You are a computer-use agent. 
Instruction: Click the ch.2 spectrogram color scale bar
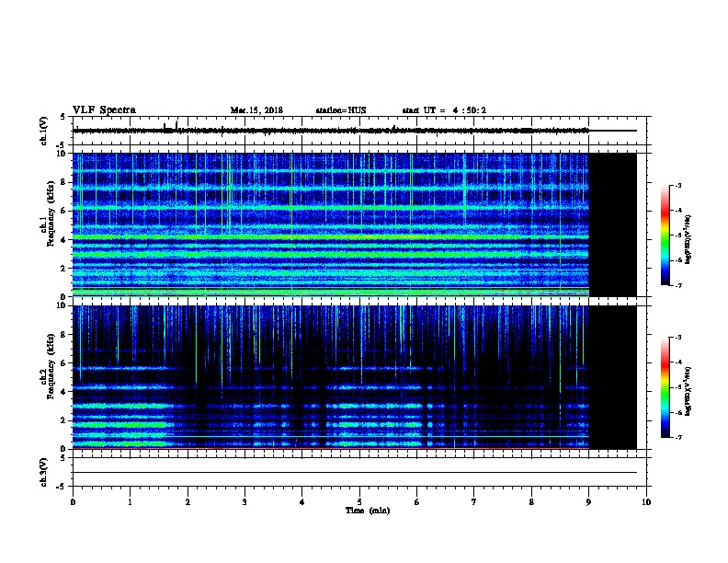(x=665, y=387)
